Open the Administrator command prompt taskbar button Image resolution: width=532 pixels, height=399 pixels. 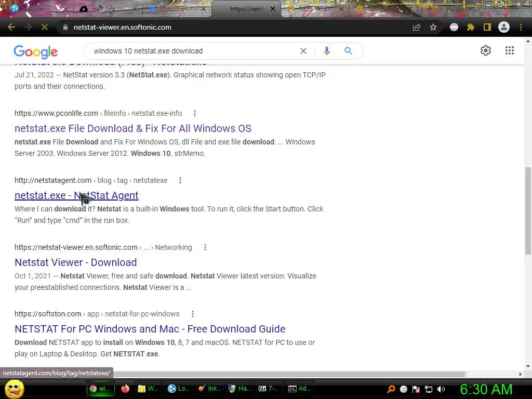[x=300, y=389]
